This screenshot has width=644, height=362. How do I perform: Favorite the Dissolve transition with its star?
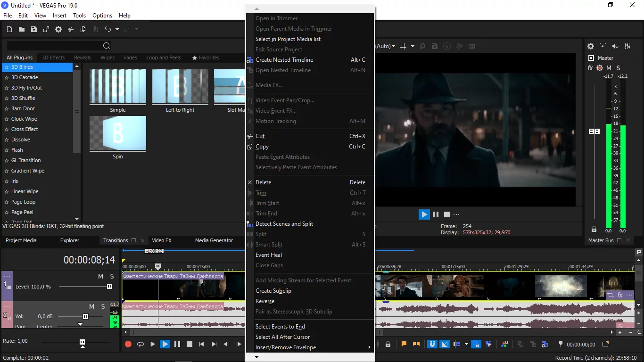7,140
